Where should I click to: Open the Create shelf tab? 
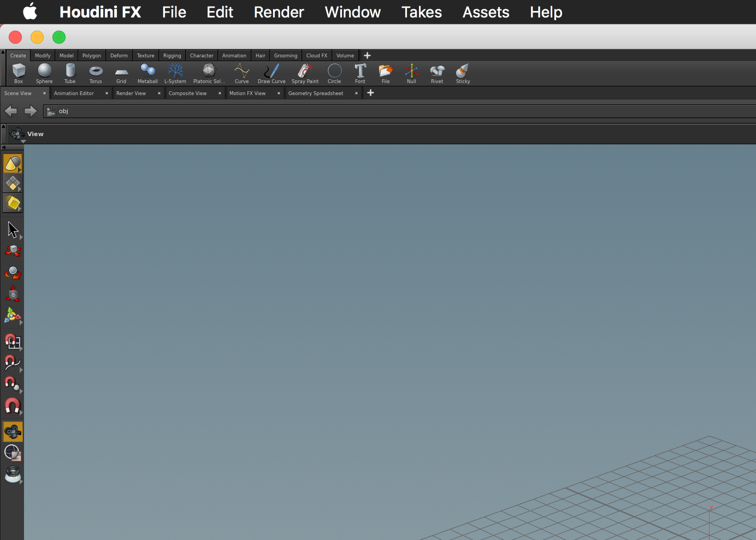pyautogui.click(x=18, y=55)
